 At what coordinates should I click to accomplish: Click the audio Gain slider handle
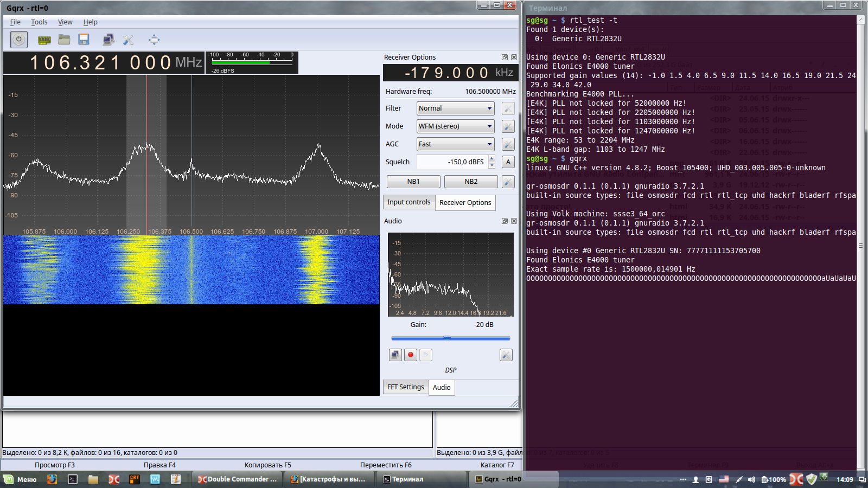click(446, 338)
